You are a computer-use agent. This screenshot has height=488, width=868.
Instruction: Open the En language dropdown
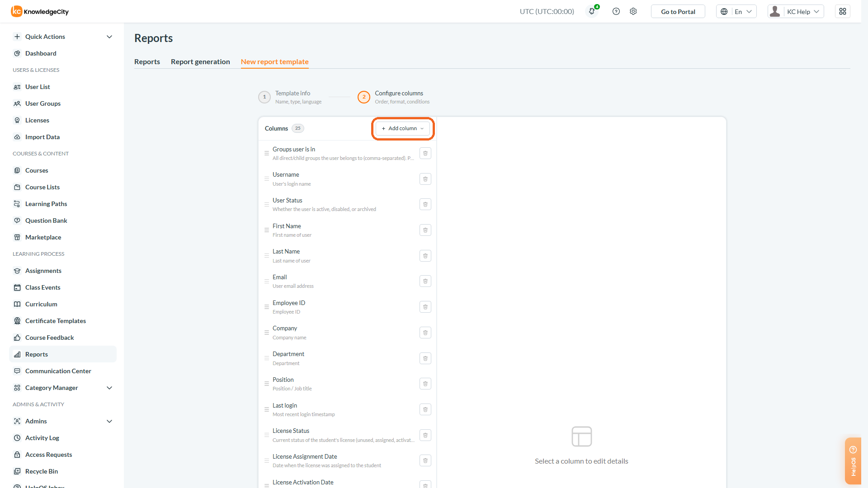[x=736, y=11]
